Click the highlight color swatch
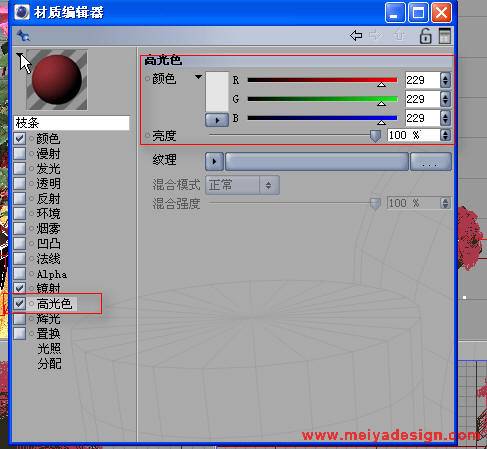The image size is (487, 449). click(217, 92)
